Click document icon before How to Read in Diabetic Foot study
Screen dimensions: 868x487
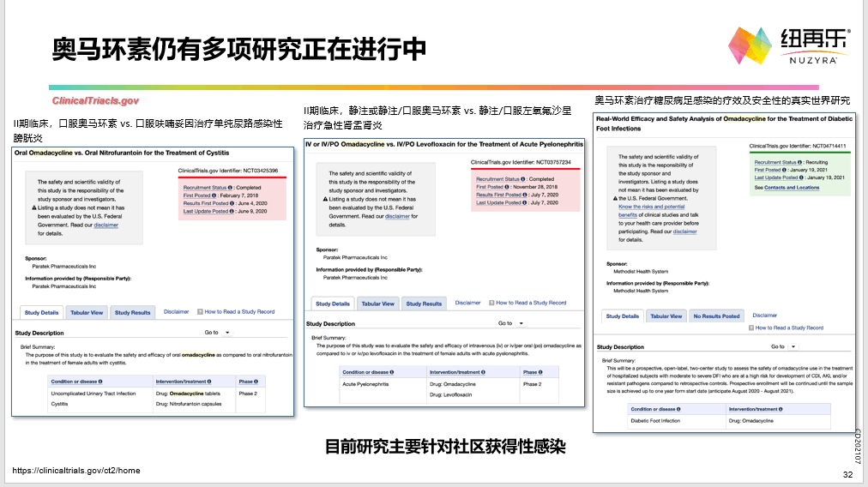click(751, 328)
